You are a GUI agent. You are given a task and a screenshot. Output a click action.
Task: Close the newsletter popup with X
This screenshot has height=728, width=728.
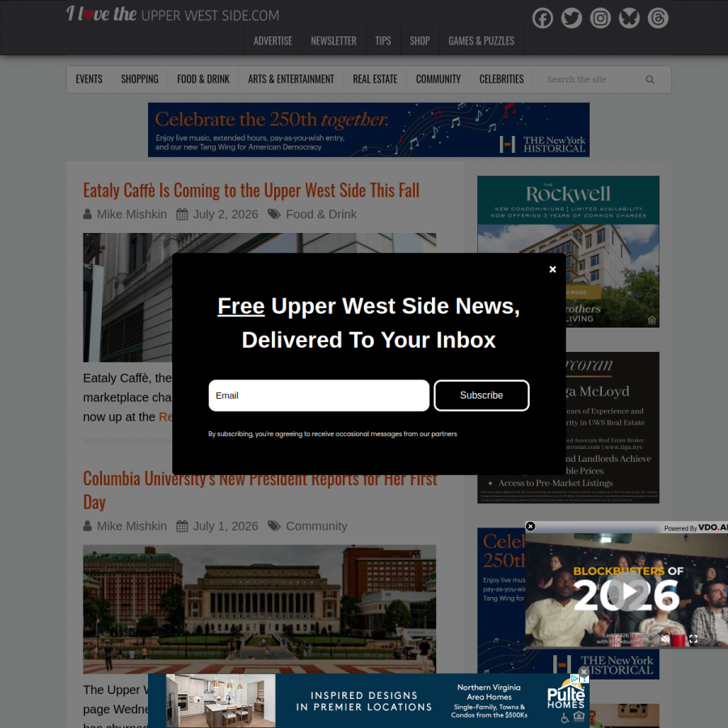coord(552,269)
